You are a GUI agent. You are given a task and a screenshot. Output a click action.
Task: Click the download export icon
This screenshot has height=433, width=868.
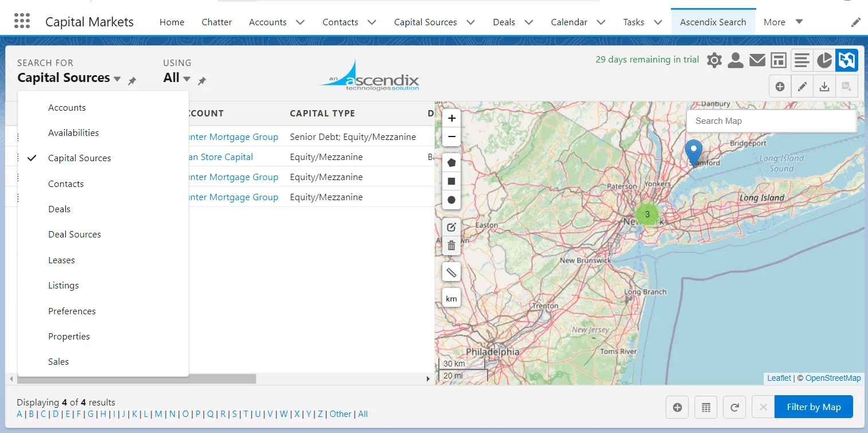point(824,87)
